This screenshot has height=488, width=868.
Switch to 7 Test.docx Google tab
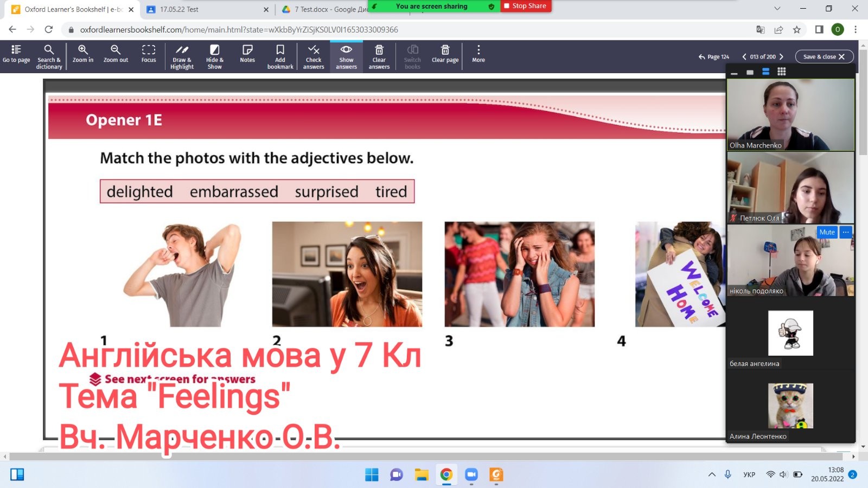[x=325, y=9]
